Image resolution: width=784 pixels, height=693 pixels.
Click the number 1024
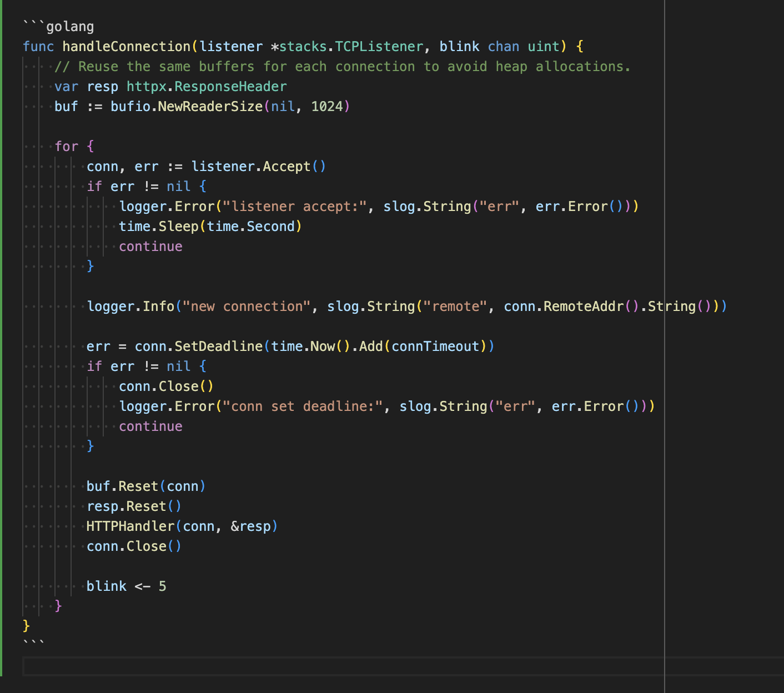tap(327, 107)
